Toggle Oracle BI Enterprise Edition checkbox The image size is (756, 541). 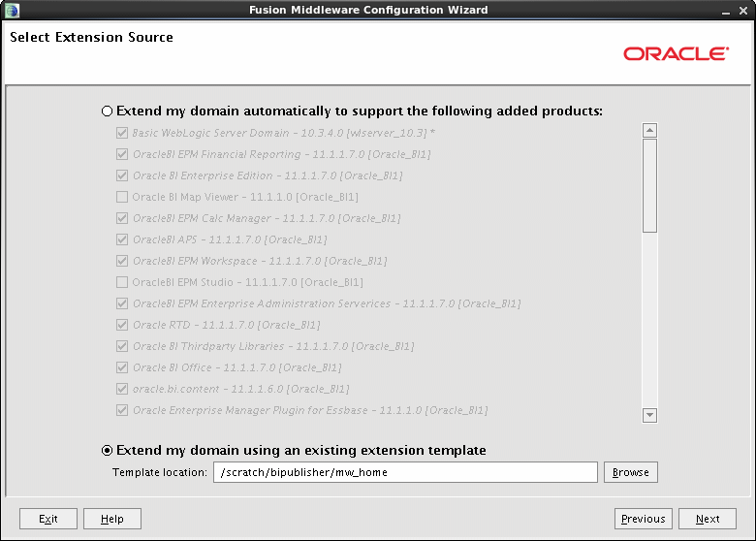[x=122, y=175]
